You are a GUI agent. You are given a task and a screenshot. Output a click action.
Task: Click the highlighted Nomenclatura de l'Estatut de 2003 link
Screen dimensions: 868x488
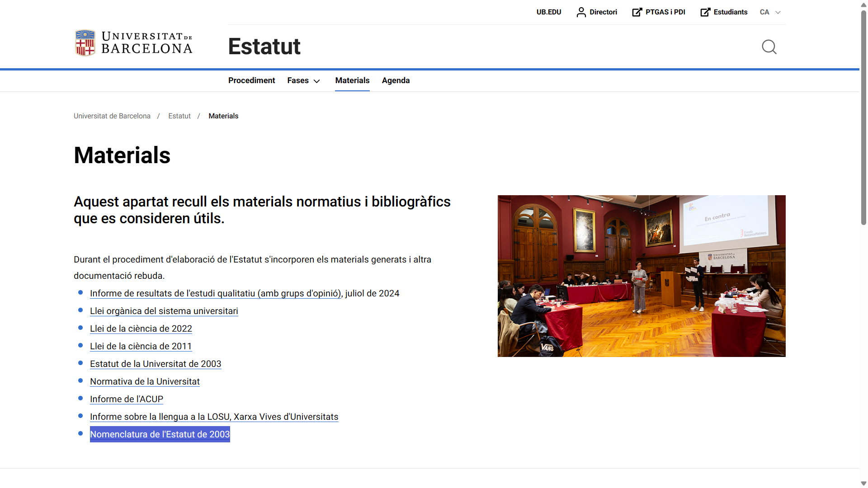coord(160,434)
